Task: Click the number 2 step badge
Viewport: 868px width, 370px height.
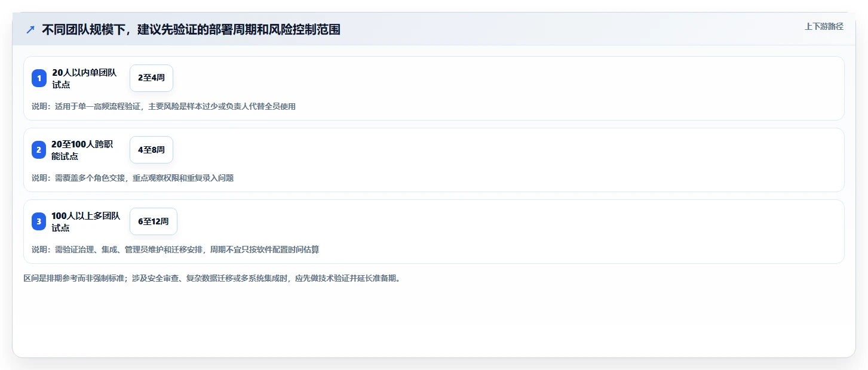Action: coord(39,150)
